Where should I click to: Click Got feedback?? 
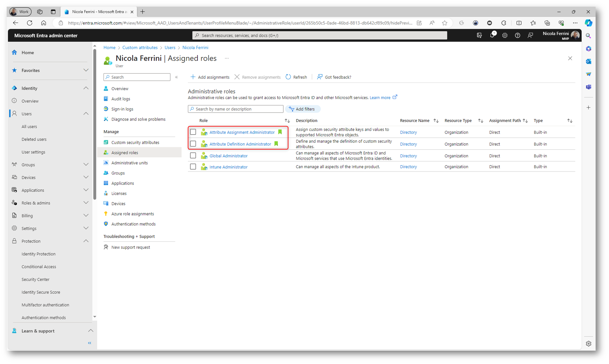click(334, 77)
